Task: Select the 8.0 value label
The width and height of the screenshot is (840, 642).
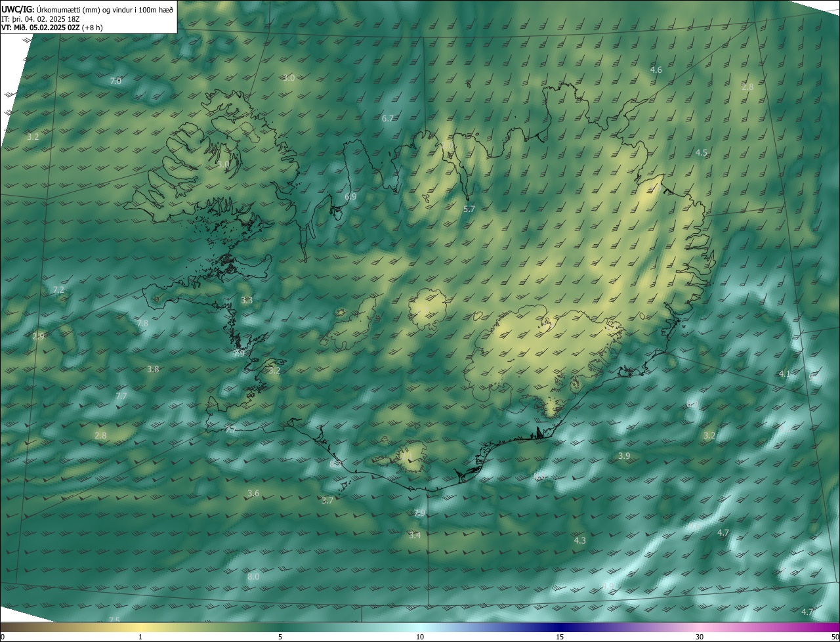Action: pyautogui.click(x=254, y=576)
